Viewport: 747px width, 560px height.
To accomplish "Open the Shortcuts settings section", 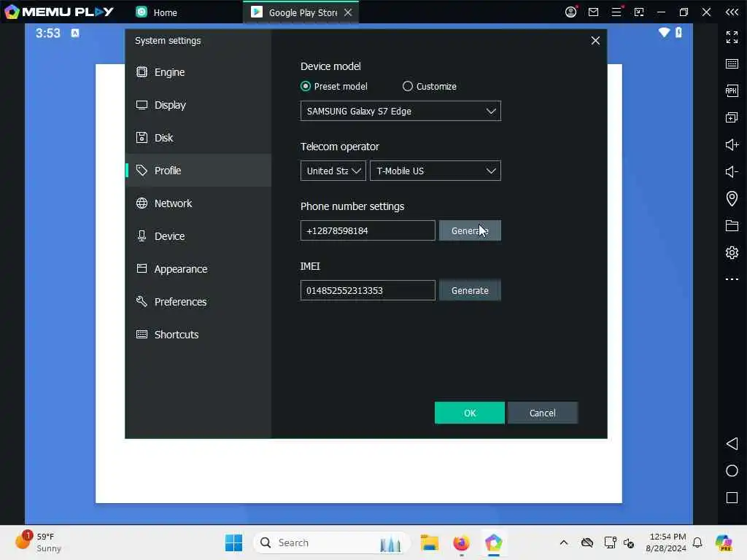I will (198, 335).
